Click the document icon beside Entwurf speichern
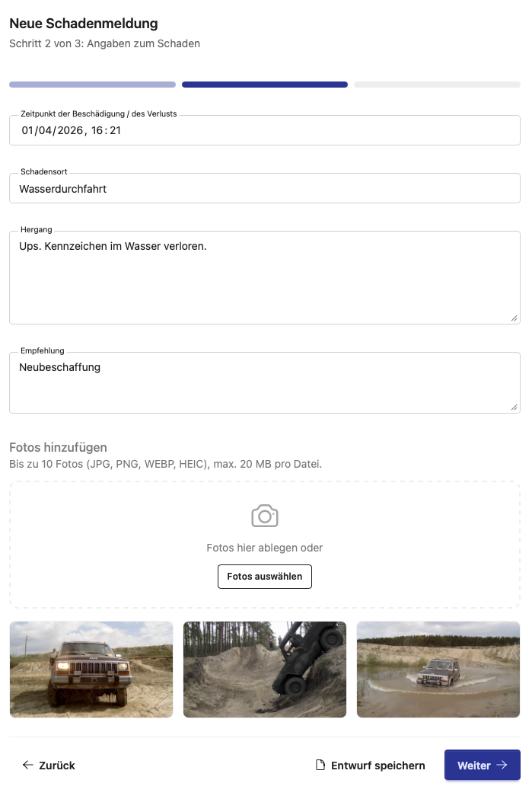The height and width of the screenshot is (796, 532). [x=319, y=765]
